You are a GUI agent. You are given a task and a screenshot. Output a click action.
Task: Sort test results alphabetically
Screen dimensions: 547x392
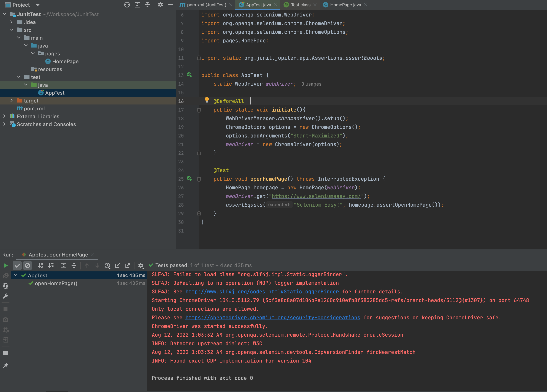point(41,266)
